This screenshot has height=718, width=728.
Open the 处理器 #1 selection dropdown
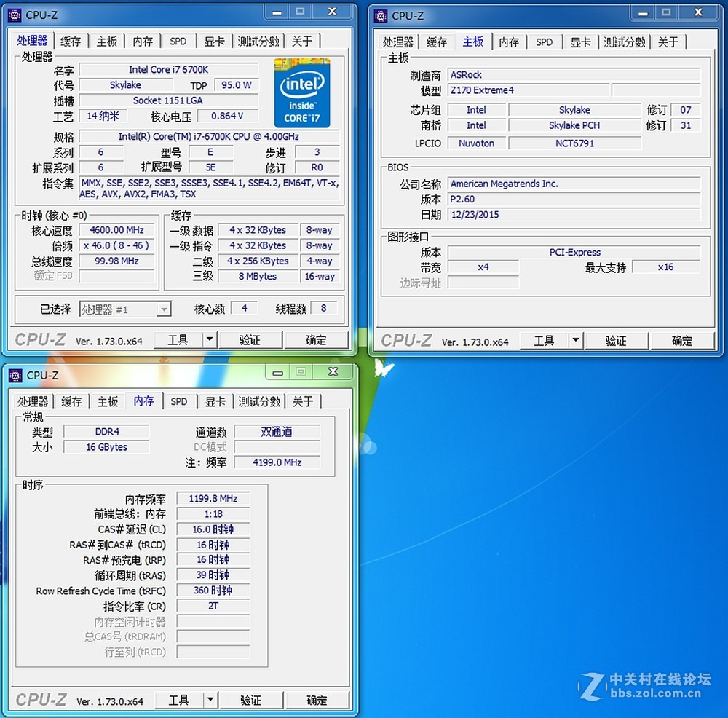(x=125, y=309)
